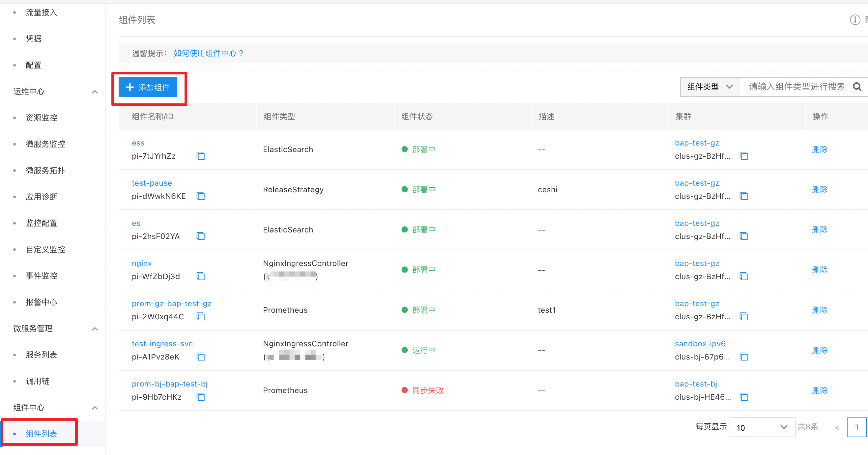Image resolution: width=868 pixels, height=455 pixels.
Task: Click the 同步失败 status text
Action: (428, 390)
